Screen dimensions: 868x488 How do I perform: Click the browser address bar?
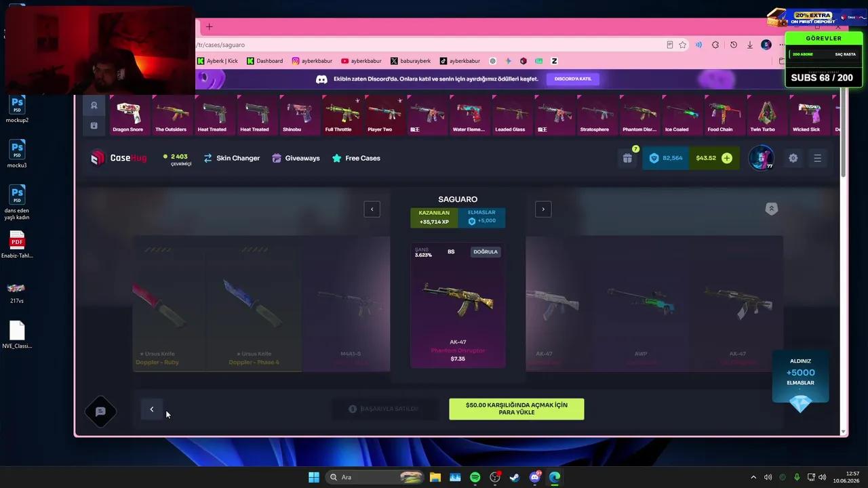[427, 45]
